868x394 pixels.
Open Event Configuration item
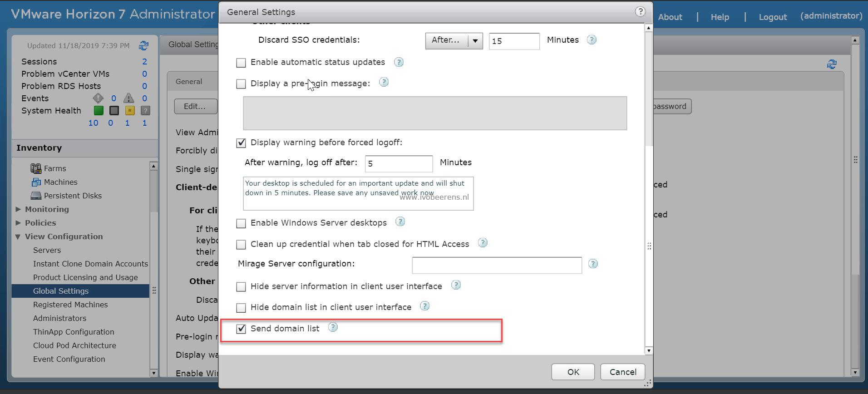(69, 359)
